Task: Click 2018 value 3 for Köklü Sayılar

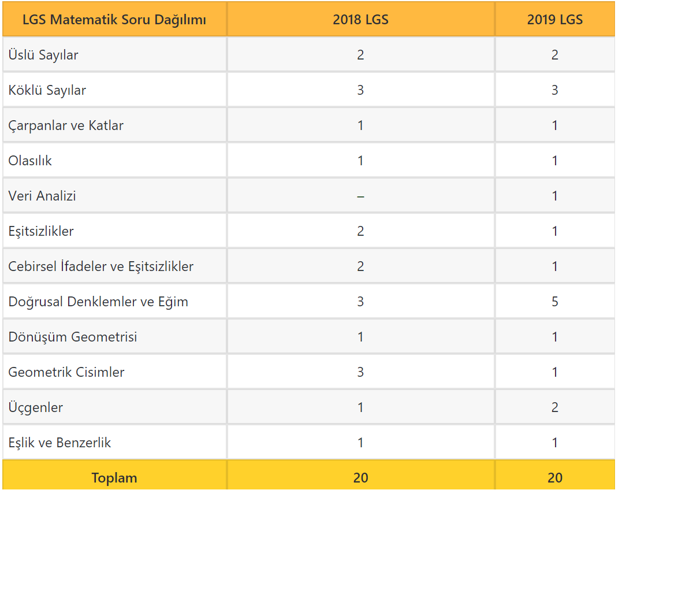Action: coord(361,90)
